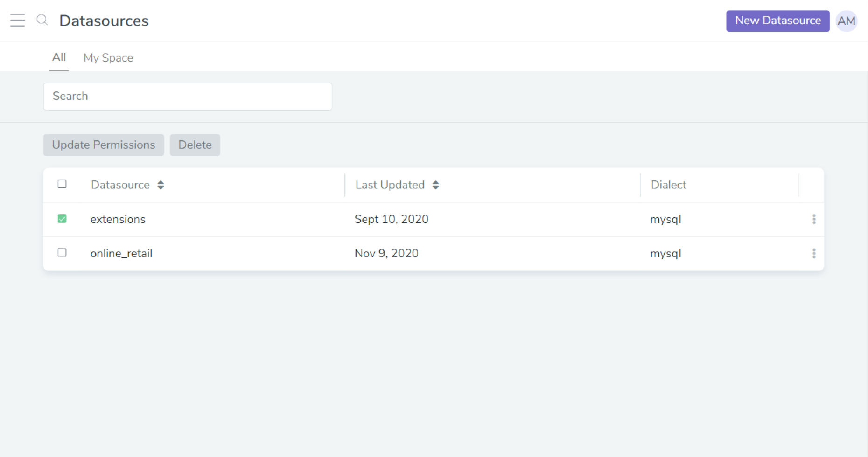Click the Delete button
Viewport: 868px width, 457px height.
pyautogui.click(x=195, y=145)
